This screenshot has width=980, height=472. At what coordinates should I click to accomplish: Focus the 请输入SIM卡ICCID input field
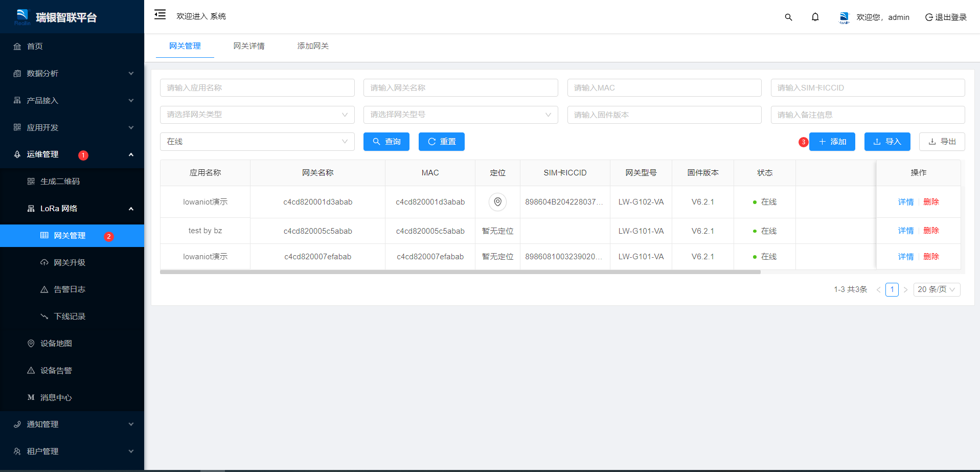(868, 88)
